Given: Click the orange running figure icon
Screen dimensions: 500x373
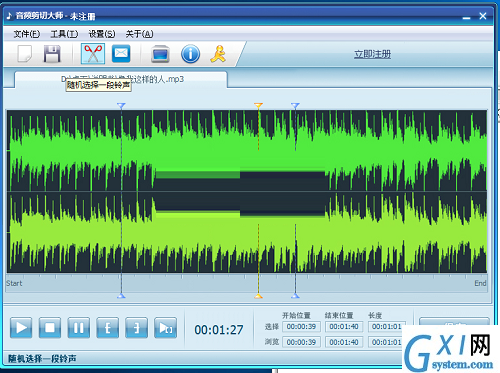Looking at the screenshot, I should (218, 54).
